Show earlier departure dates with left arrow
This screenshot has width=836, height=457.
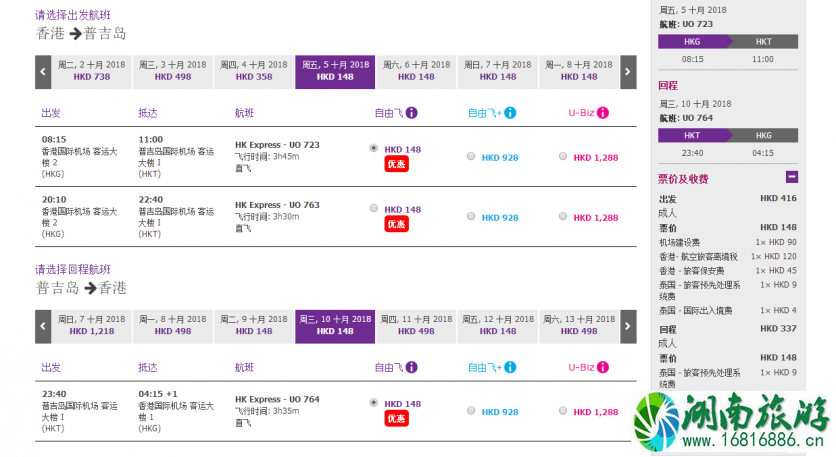coord(43,71)
